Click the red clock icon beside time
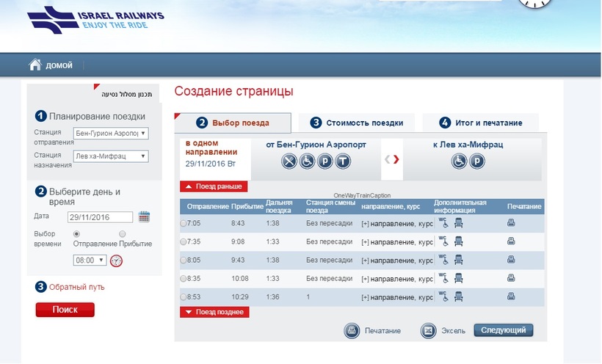Viewport: 602px width, 364px height. point(116,261)
